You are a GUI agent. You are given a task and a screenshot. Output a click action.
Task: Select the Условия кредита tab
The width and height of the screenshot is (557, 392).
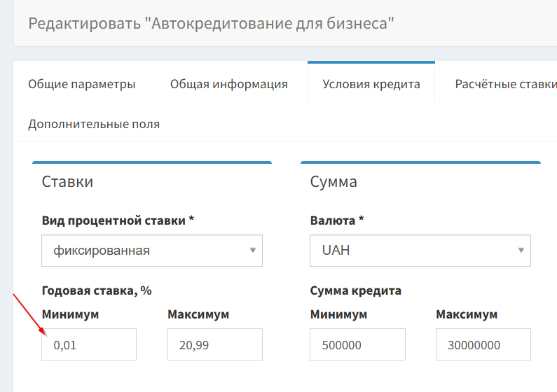(x=371, y=83)
